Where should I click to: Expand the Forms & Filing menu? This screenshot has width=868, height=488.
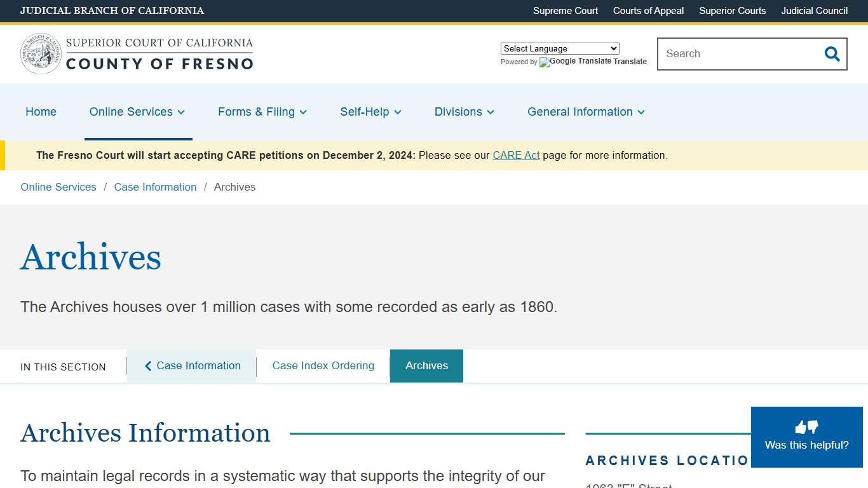(262, 112)
